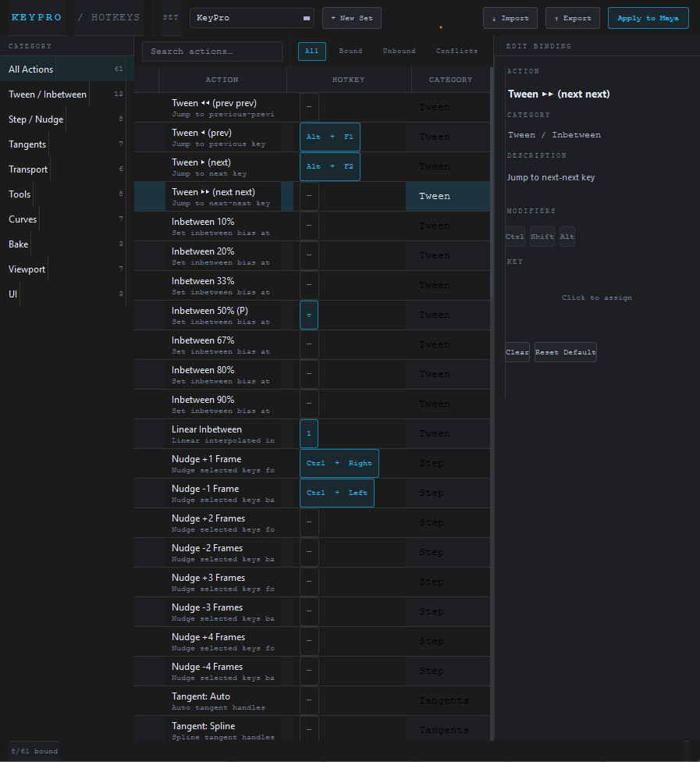
Task: Select the 'Inbetween 80%' row
Action: point(312,374)
